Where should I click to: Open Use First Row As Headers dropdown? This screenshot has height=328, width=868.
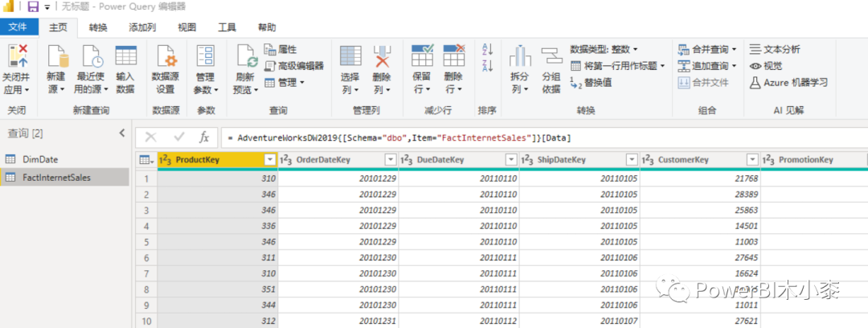(x=618, y=66)
